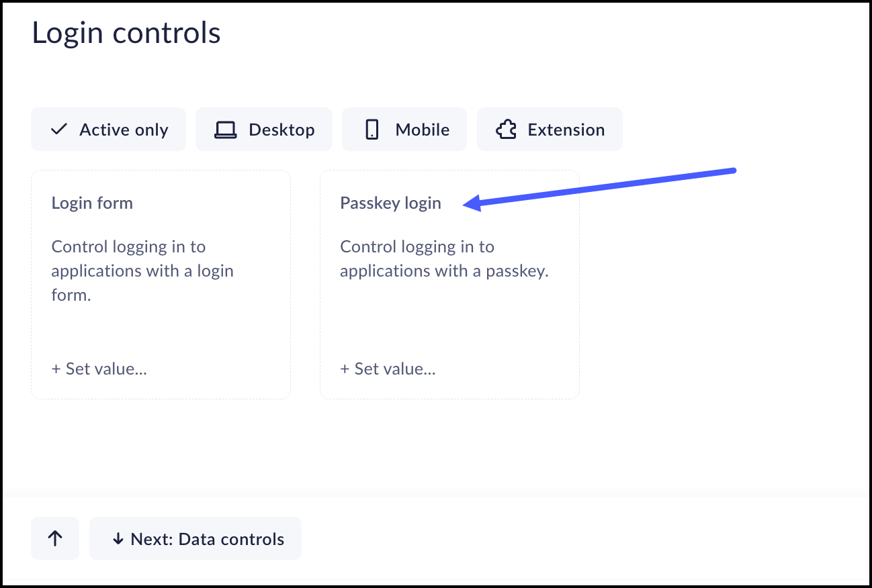The height and width of the screenshot is (588, 872).
Task: Open the Passkey login card title
Action: (390, 203)
